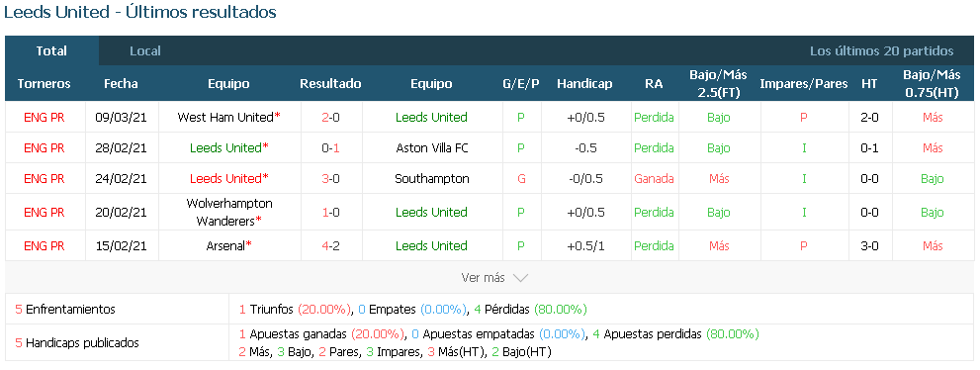
Task: Click the 0-1 Aston Villa match score
Action: (331, 148)
